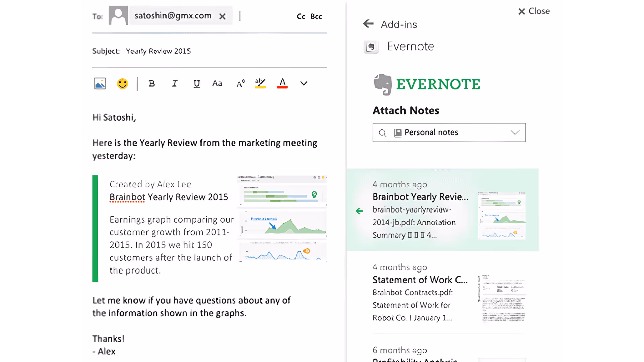This screenshot has width=644, height=362.
Task: Select the Statement of Work note
Action: coord(449,293)
